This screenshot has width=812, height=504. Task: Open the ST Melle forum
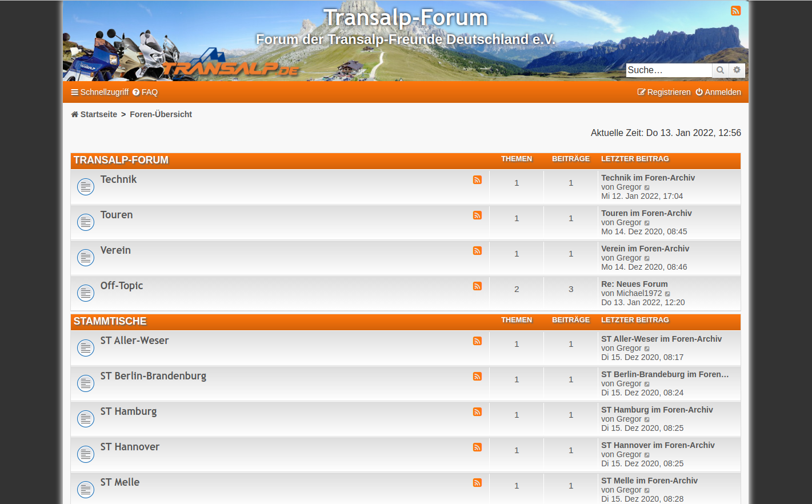(x=120, y=482)
